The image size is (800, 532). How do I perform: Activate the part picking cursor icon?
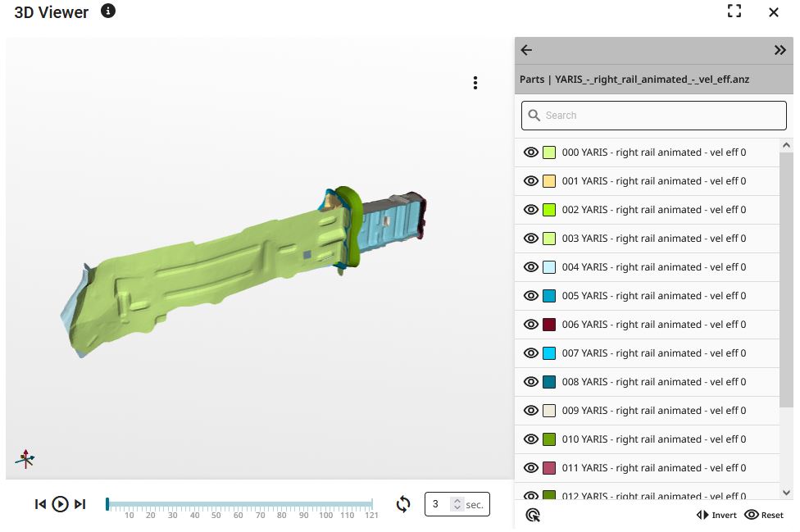(533, 515)
